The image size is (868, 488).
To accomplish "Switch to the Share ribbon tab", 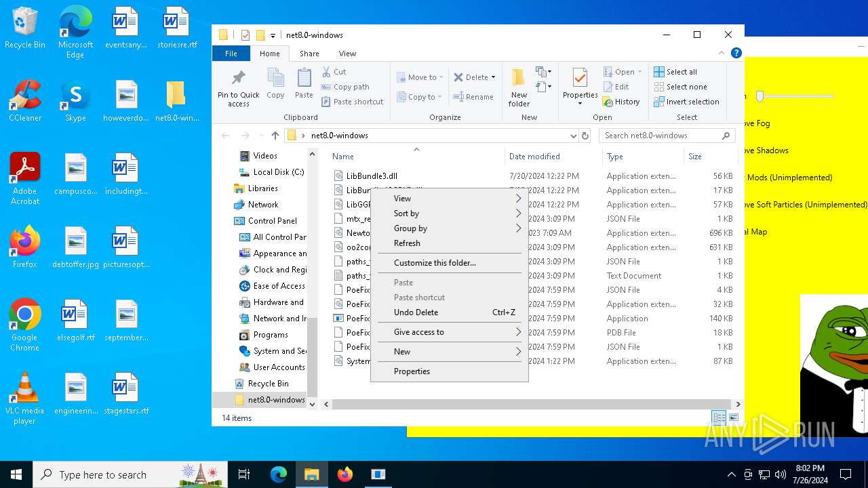I will pos(309,54).
